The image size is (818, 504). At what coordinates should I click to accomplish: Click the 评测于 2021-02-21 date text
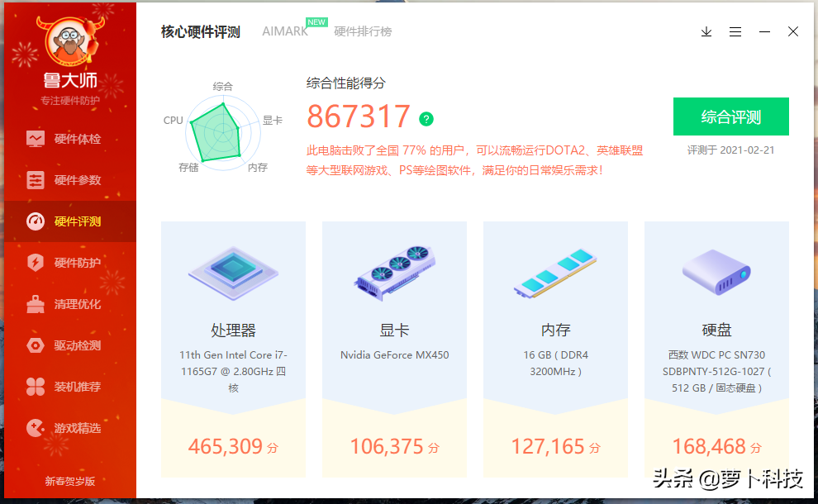(731, 150)
